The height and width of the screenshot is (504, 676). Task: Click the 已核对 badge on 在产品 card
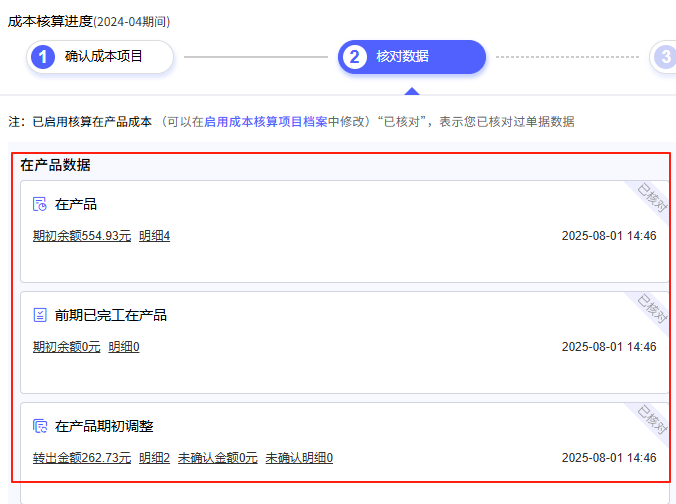(x=652, y=197)
